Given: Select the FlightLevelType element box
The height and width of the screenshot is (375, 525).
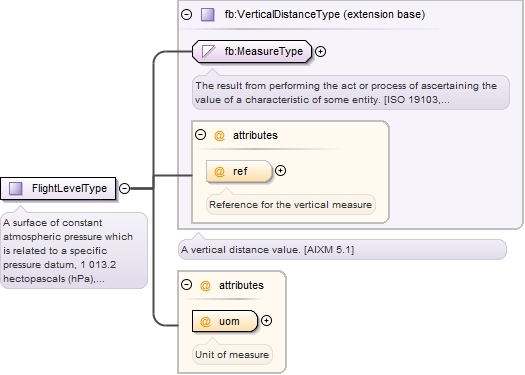Looking at the screenshot, I should coord(58,189).
